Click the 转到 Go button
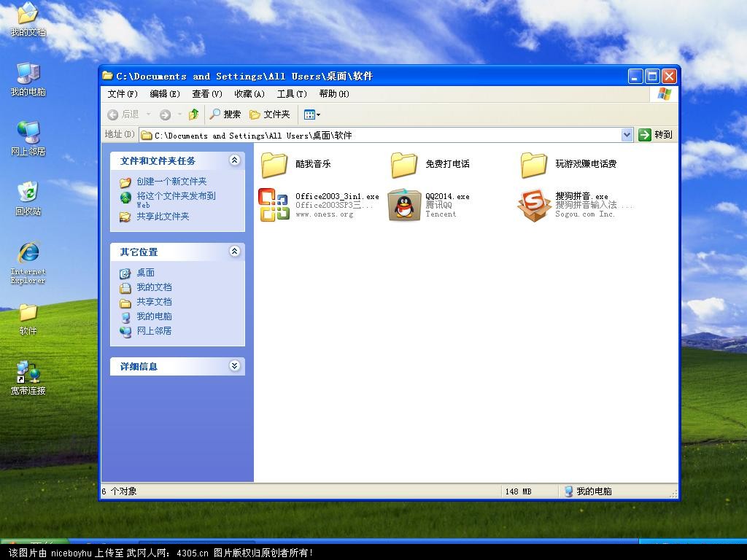 click(x=656, y=135)
